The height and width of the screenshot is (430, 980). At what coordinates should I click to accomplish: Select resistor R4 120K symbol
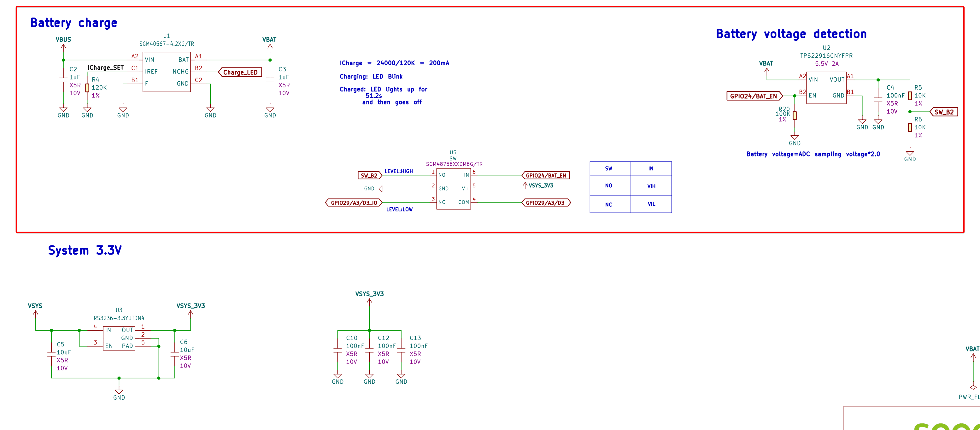point(87,88)
